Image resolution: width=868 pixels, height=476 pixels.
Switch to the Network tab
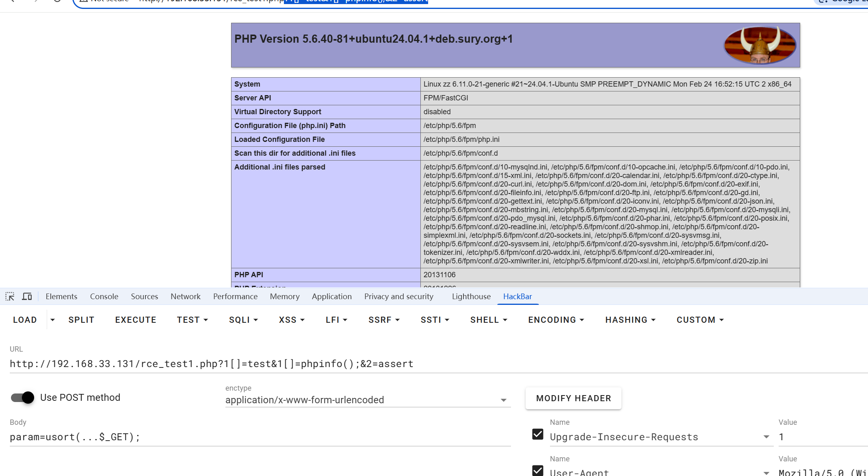[185, 296]
